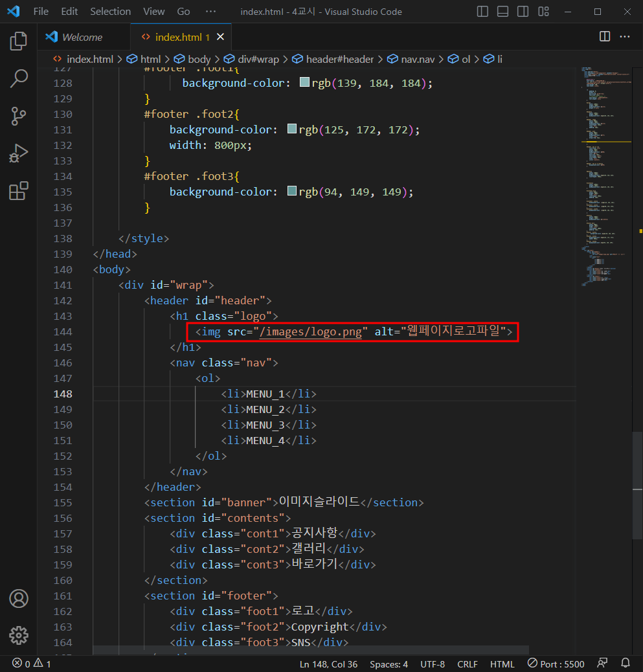Open div#wrap breadcrumb dropdown
643x672 pixels.
pyautogui.click(x=252, y=59)
